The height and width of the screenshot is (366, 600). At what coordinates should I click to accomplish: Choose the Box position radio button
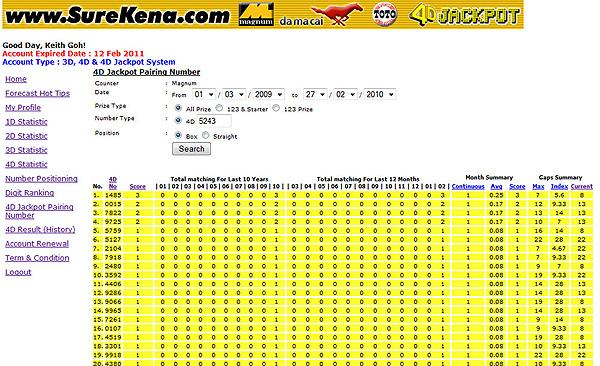pos(178,135)
